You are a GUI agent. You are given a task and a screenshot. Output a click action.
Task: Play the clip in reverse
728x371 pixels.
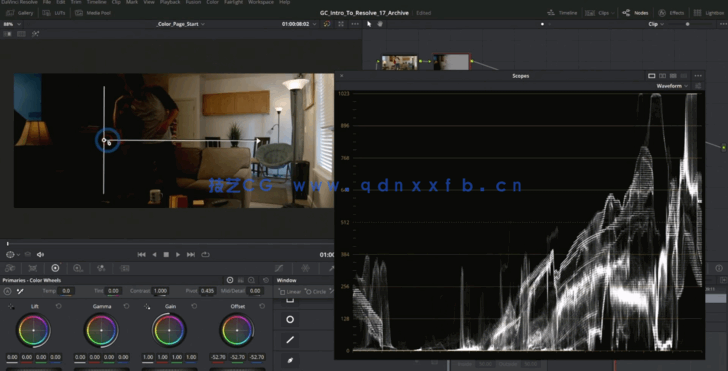(154, 254)
